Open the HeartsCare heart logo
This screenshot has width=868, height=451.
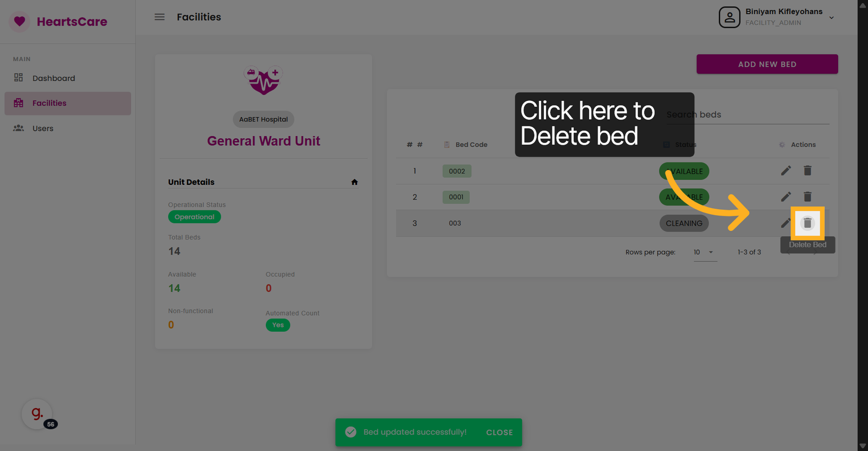(x=20, y=22)
